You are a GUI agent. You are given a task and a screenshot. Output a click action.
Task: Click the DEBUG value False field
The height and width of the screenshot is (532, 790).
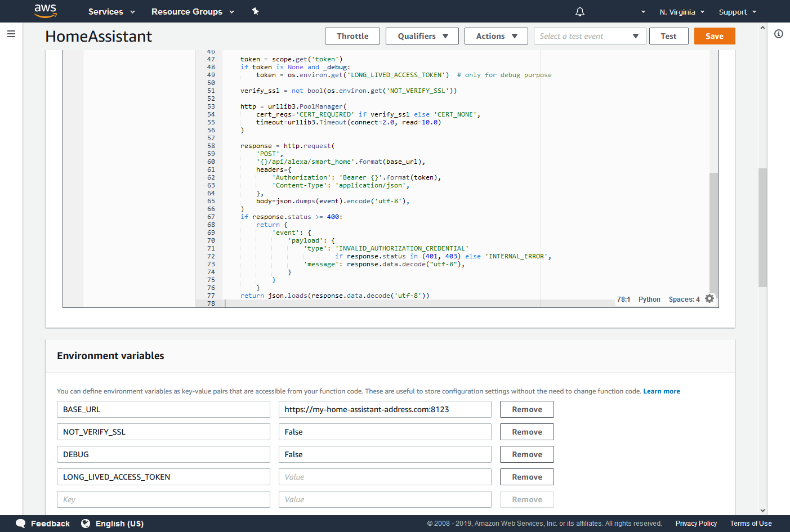coord(385,454)
